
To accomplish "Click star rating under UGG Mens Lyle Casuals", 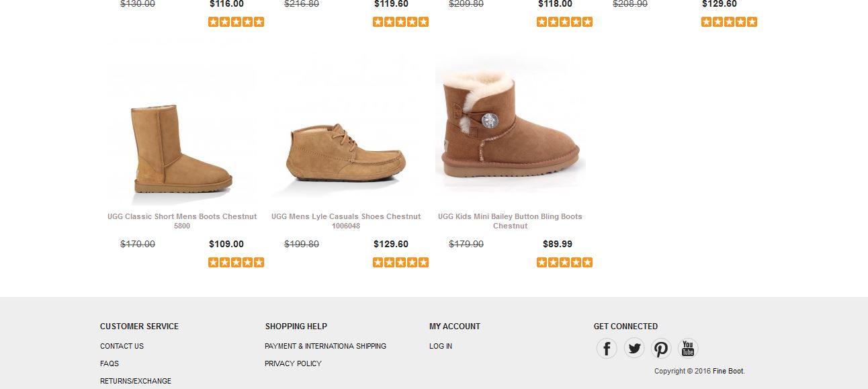I will click(x=400, y=262).
